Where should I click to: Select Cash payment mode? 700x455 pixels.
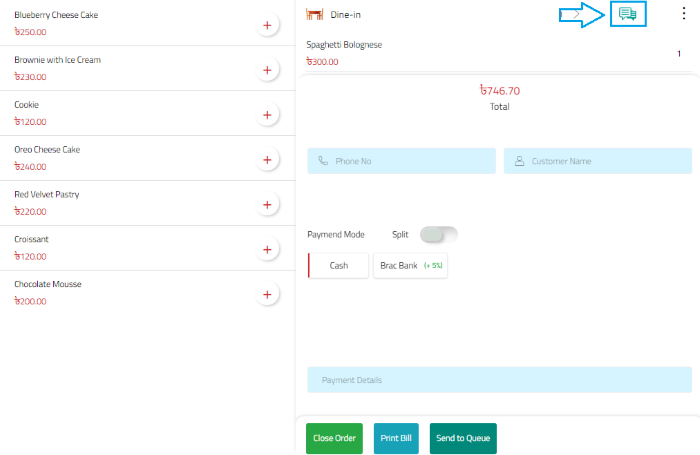tap(338, 266)
